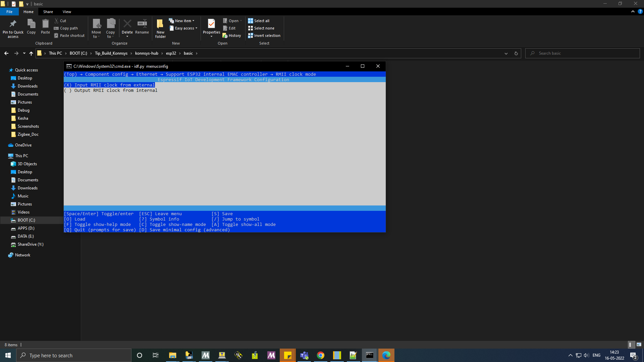Go up one folder level arrow
The height and width of the screenshot is (362, 644).
coord(31,53)
